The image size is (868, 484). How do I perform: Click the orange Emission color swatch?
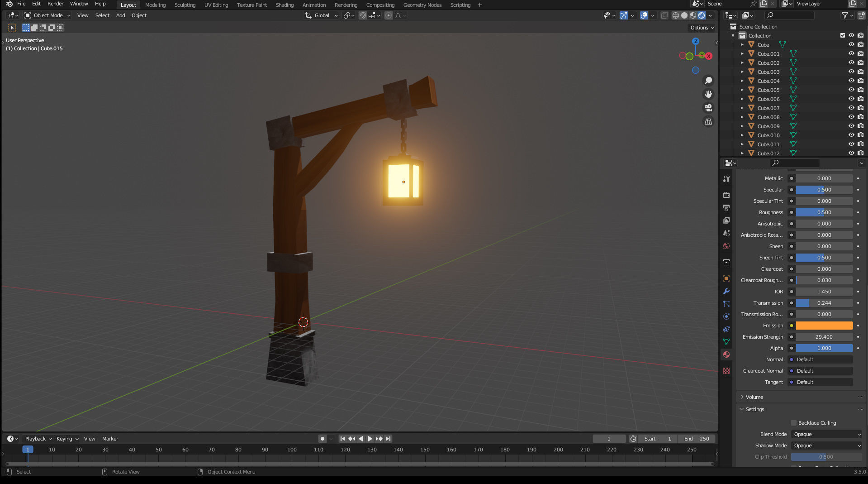pos(824,326)
